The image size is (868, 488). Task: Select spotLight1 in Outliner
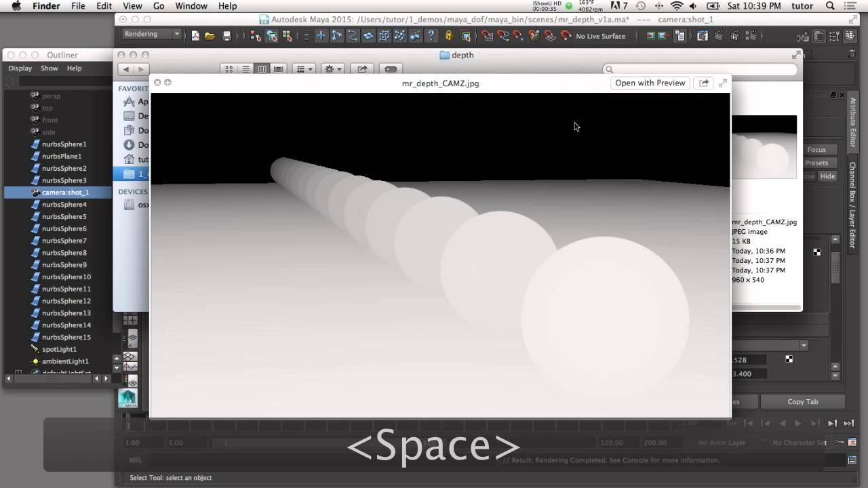[59, 349]
